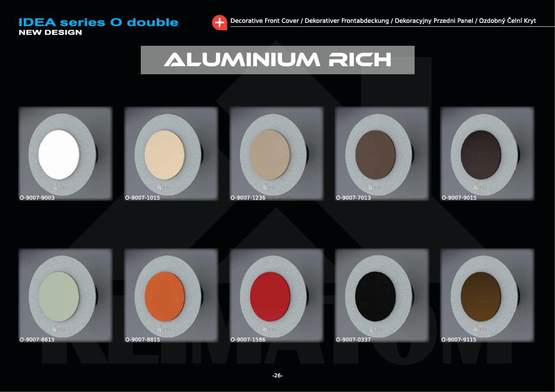Screen dimensions: 555x392
Task: Click the product code O-9007-8615
Action: pyautogui.click(x=37, y=340)
